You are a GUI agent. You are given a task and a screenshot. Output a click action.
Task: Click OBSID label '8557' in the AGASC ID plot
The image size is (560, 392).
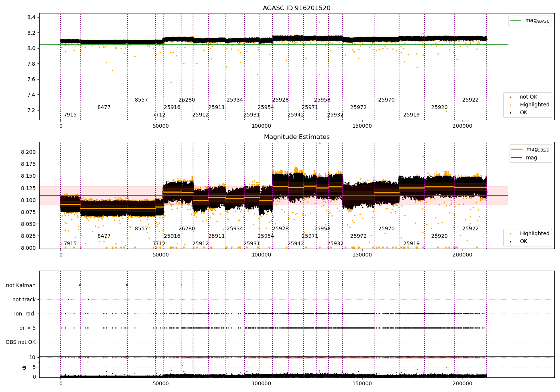141,100
